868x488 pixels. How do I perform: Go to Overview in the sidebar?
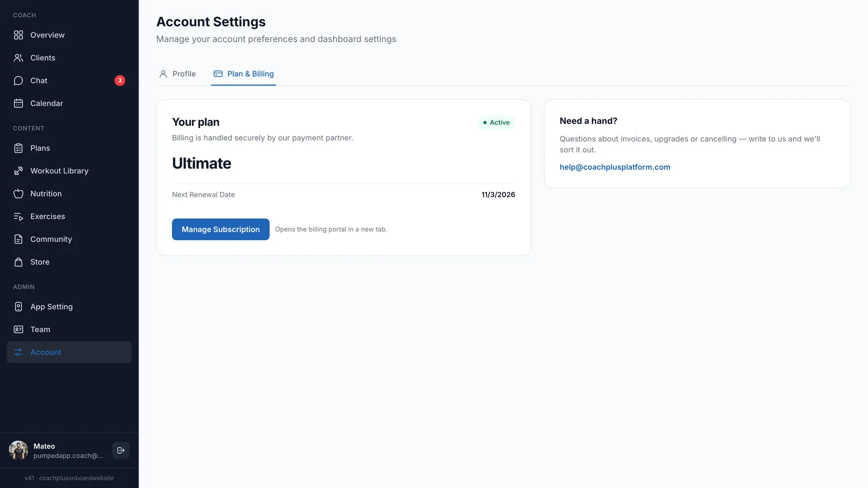tap(69, 35)
